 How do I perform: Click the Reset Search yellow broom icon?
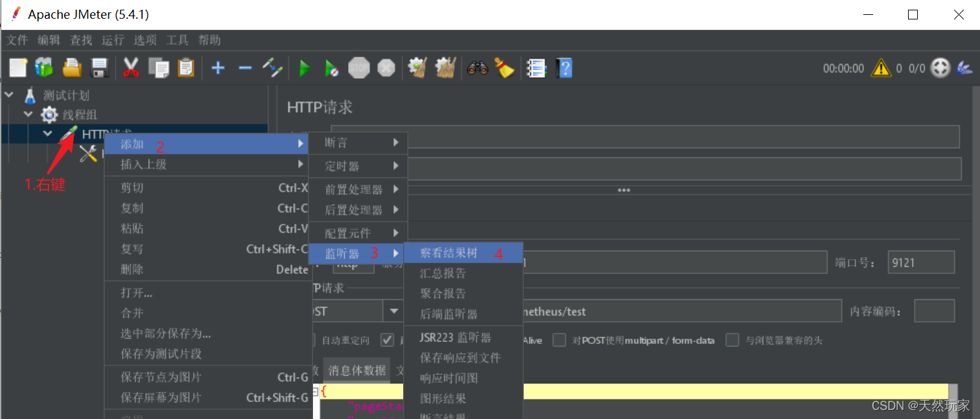504,67
